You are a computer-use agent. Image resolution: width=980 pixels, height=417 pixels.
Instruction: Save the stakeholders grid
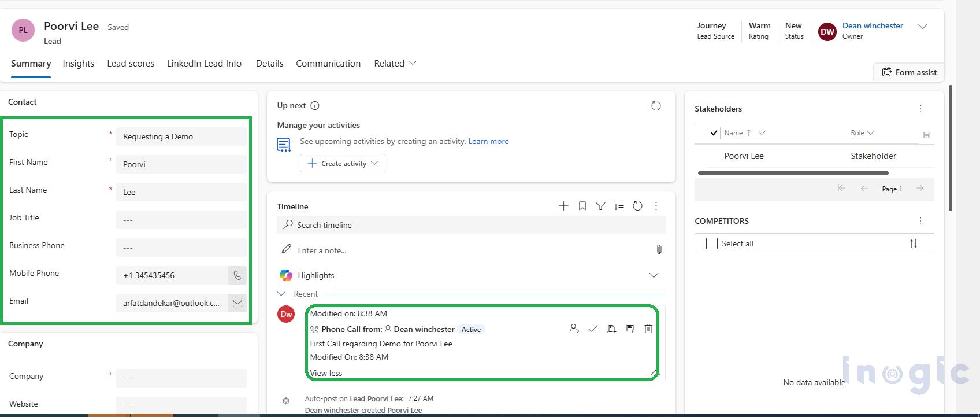click(926, 135)
